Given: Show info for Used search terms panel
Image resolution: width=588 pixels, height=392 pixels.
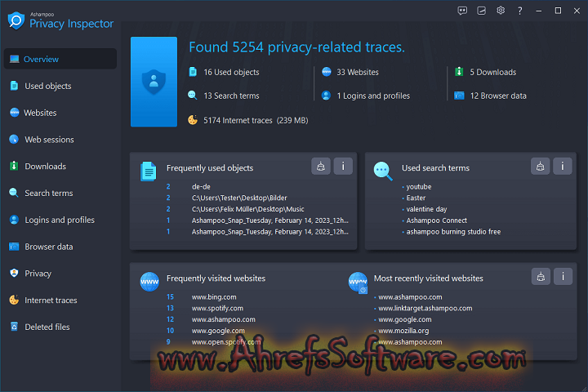Looking at the screenshot, I should 562,166.
